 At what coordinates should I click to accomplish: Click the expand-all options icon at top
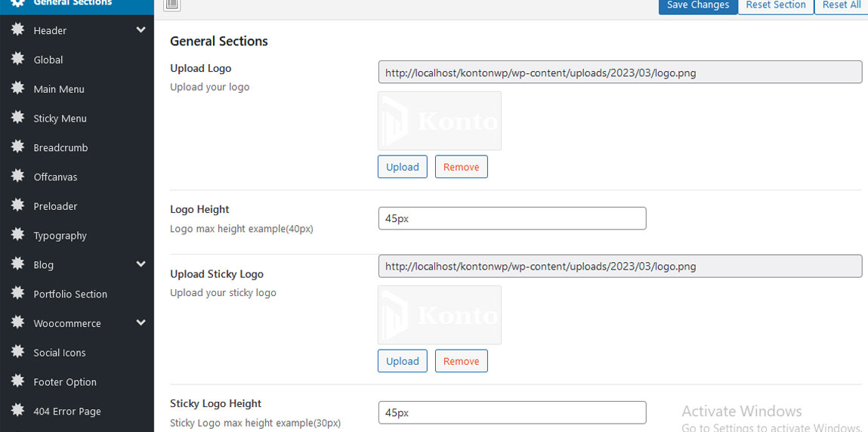pos(172,5)
